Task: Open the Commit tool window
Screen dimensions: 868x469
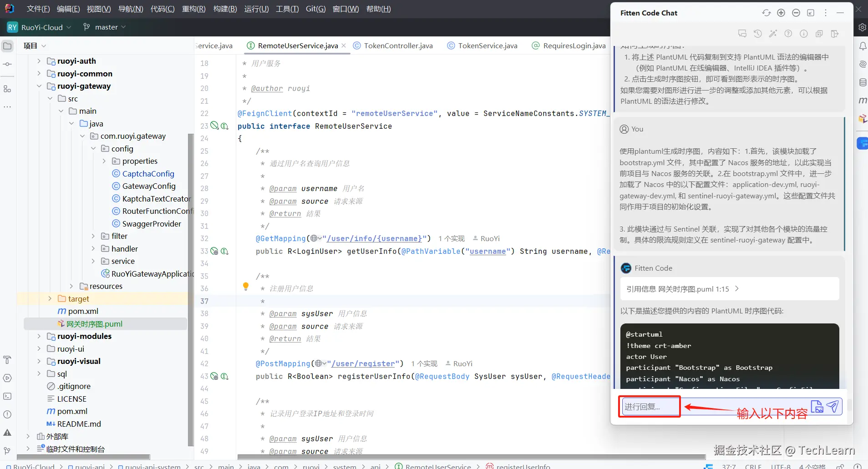Action: [x=7, y=64]
